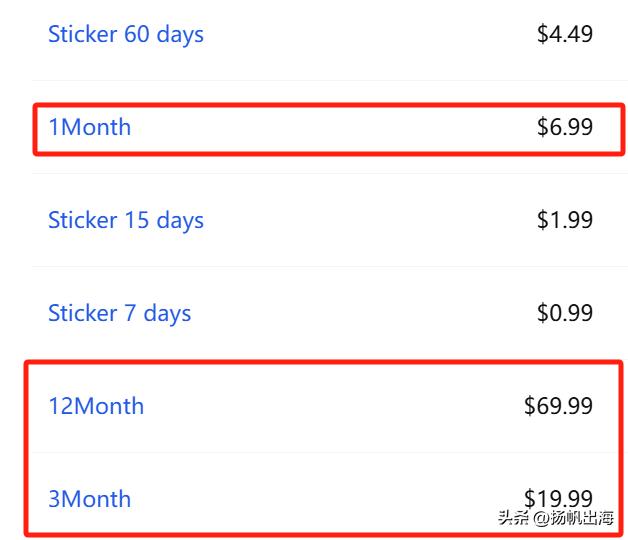Choose the Sticker 7 days link
The image size is (628, 540).
pos(119,313)
